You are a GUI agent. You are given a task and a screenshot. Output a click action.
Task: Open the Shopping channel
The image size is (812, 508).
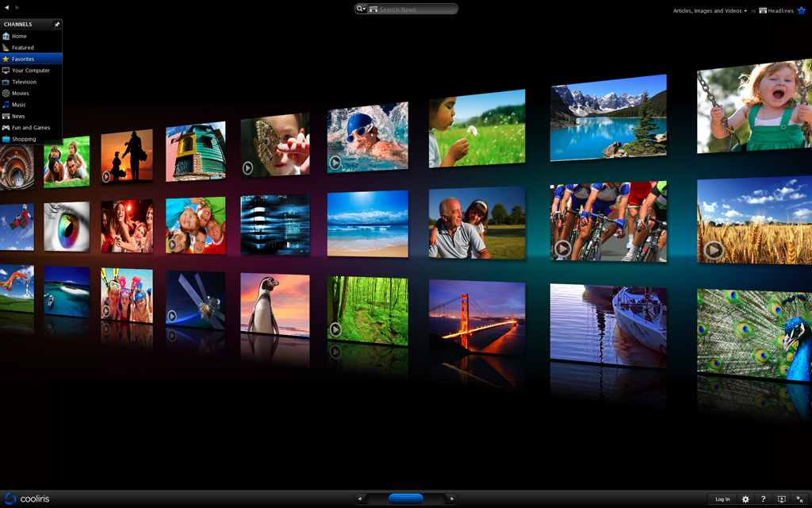coord(31,139)
